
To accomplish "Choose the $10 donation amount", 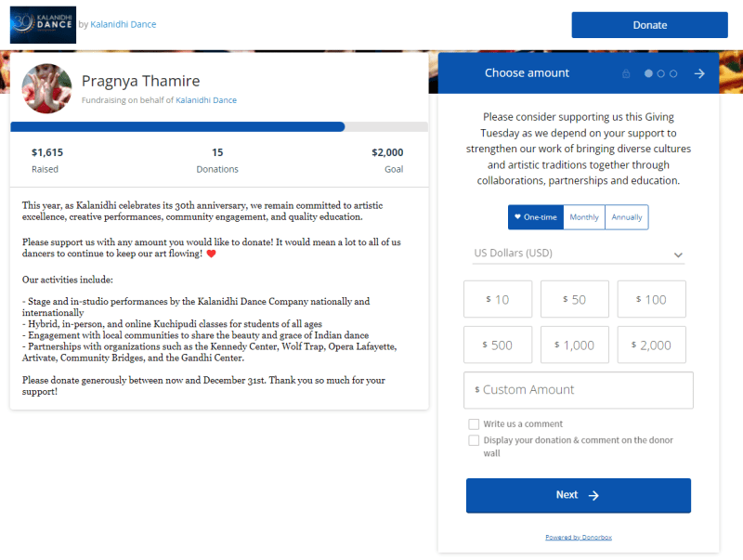I will pos(498,299).
